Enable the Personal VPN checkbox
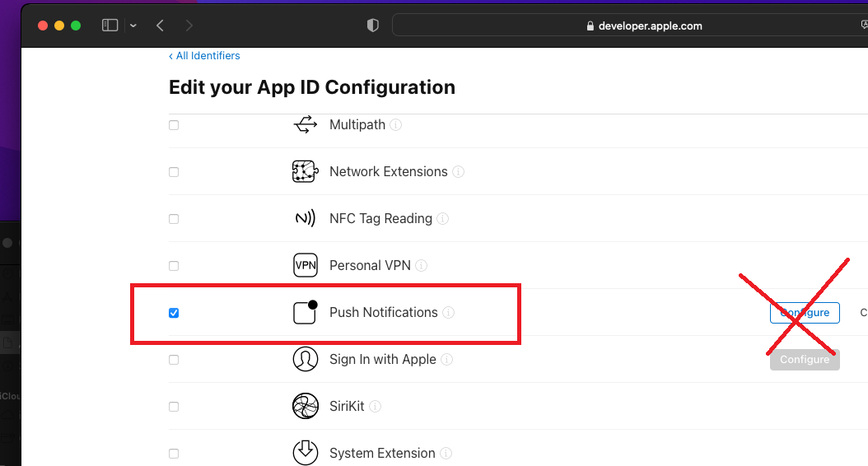Image resolution: width=868 pixels, height=466 pixels. [174, 266]
